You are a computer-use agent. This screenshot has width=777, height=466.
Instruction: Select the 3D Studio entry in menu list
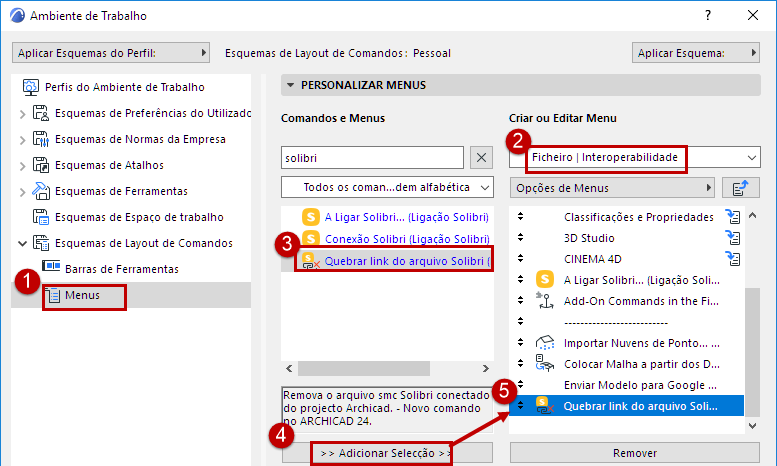pos(589,238)
